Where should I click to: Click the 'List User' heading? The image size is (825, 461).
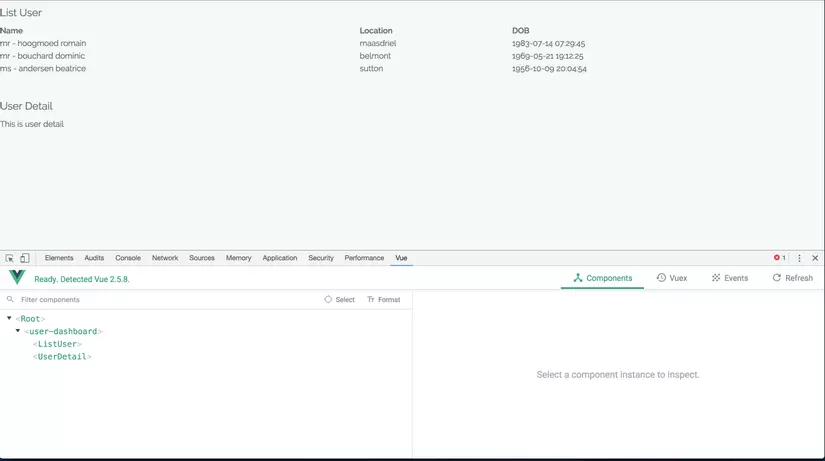pyautogui.click(x=21, y=13)
